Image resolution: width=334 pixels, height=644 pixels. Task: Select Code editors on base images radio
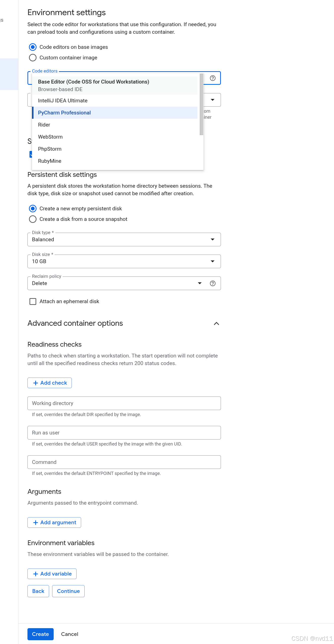(x=33, y=47)
